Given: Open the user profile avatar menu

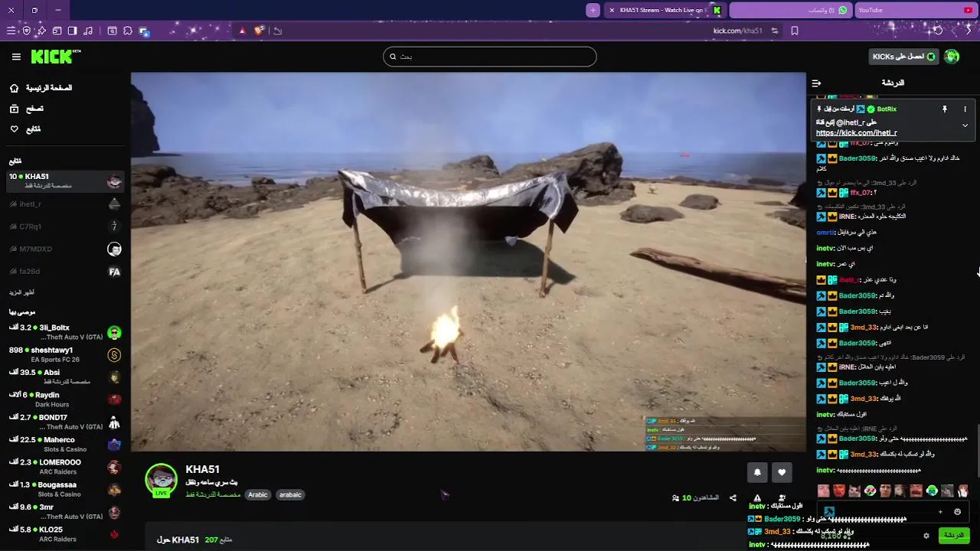Looking at the screenshot, I should (952, 57).
